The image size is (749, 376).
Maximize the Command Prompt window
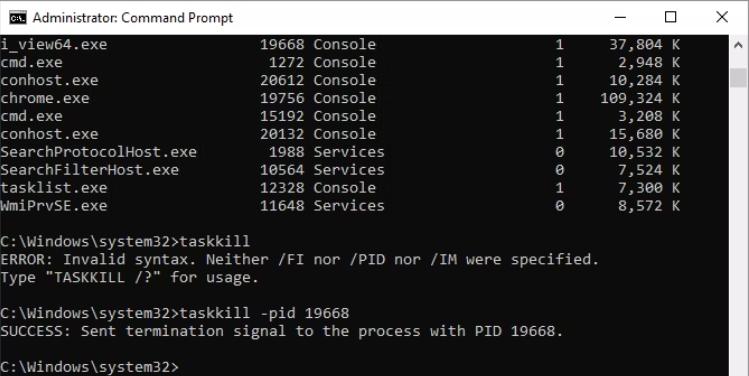(671, 17)
